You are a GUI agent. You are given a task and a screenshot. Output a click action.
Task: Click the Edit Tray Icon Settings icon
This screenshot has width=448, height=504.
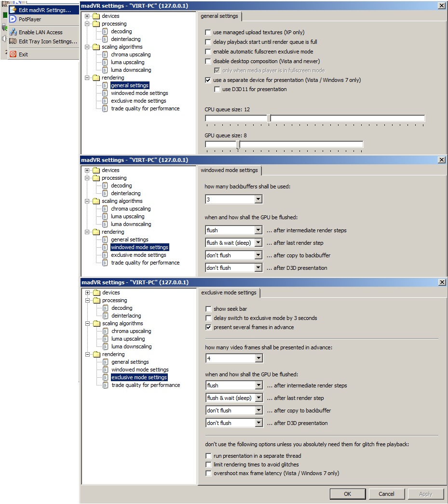[13, 41]
